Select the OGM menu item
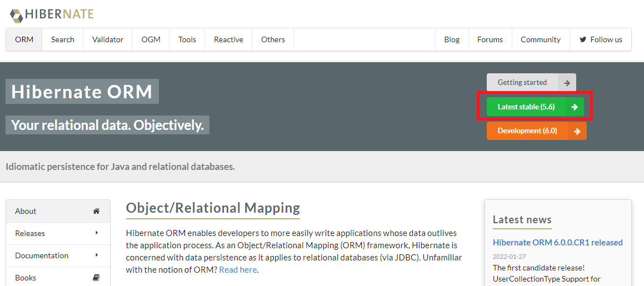Screen dimensions: 644x286 pos(151,40)
